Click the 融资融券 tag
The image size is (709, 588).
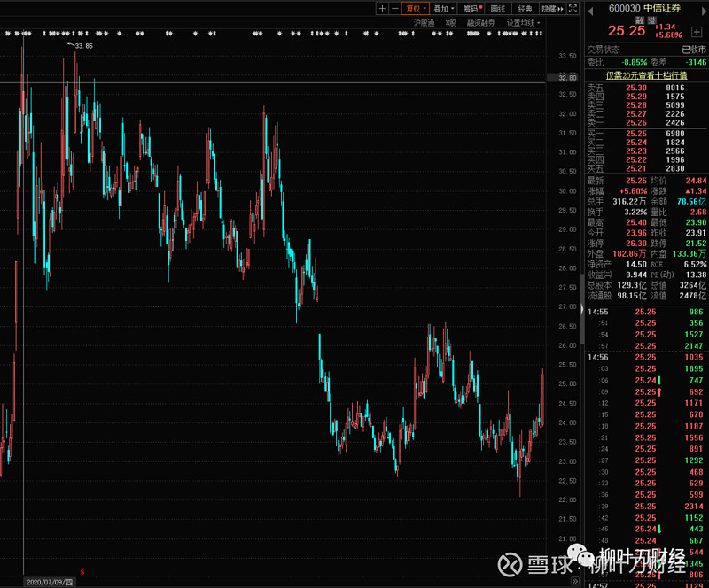[480, 23]
